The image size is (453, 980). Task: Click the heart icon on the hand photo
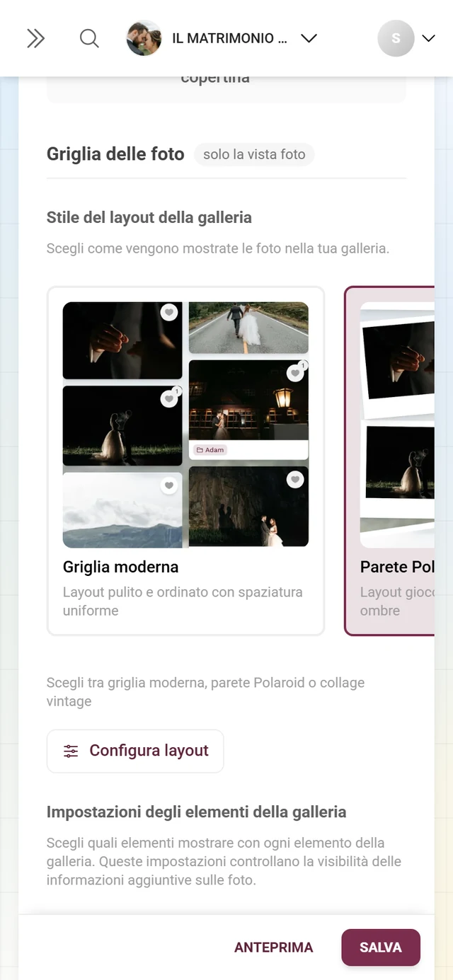click(168, 312)
